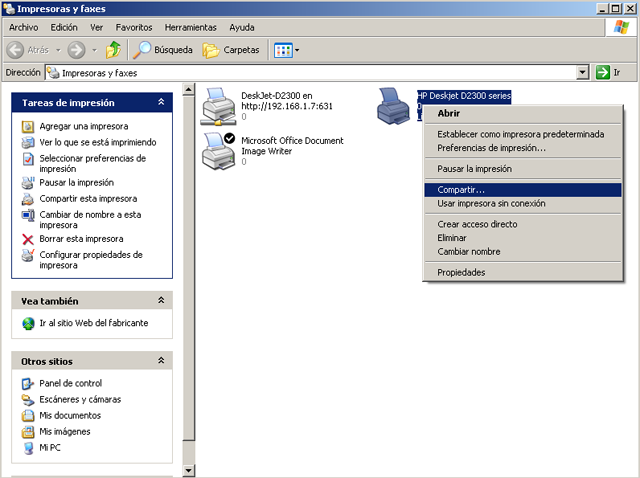Click the Agregar una impresora icon
The height and width of the screenshot is (478, 640).
click(28, 127)
